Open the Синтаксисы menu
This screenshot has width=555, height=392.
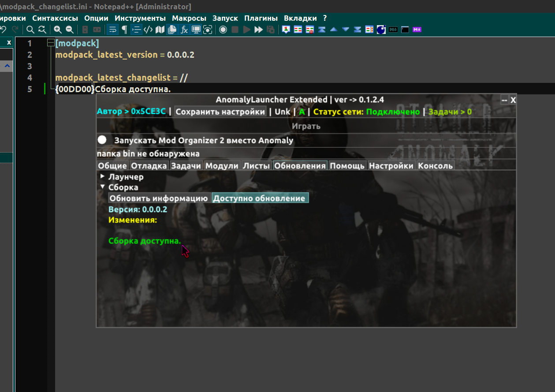(x=55, y=18)
